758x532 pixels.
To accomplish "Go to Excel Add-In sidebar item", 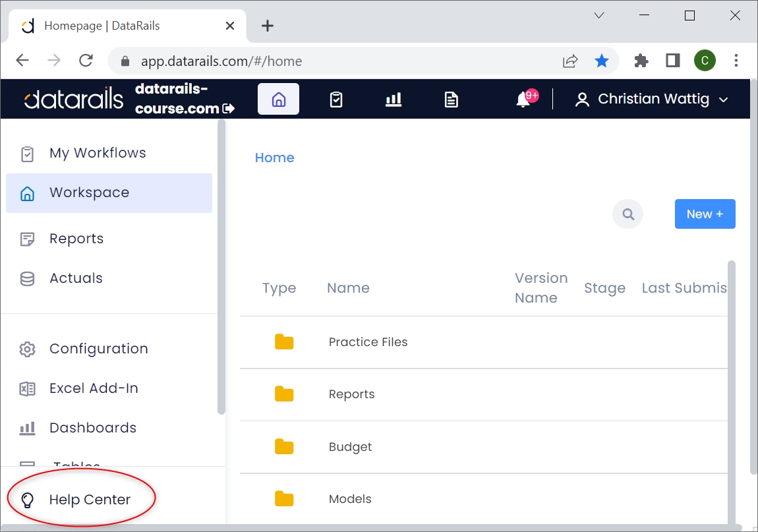I will pyautogui.click(x=94, y=388).
